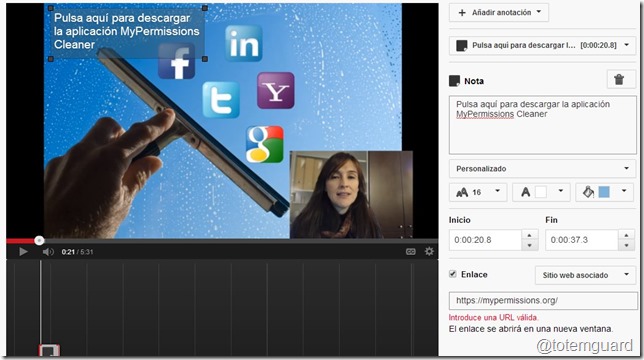The image size is (644, 360).
Task: Open the text color picker
Action: [x=541, y=192]
